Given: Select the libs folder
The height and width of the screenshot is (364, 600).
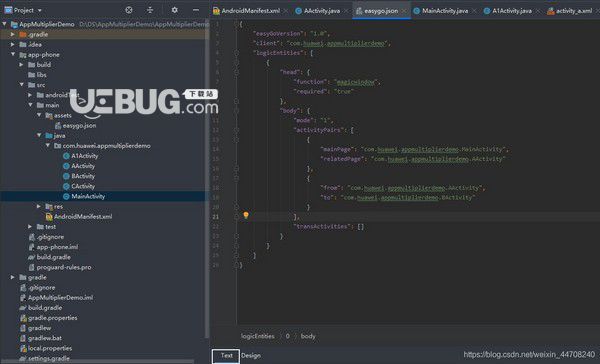Looking at the screenshot, I should [37, 75].
